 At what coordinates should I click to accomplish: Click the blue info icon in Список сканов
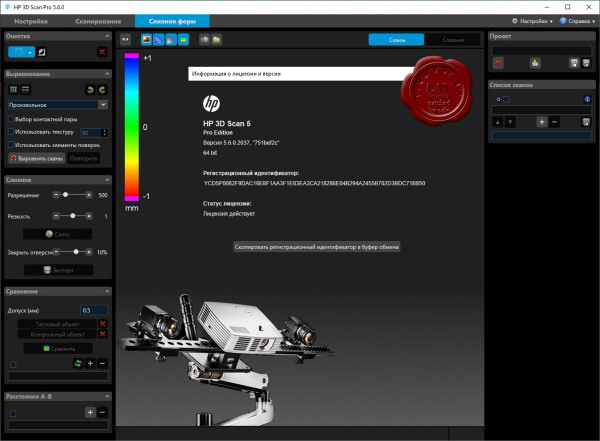587,99
